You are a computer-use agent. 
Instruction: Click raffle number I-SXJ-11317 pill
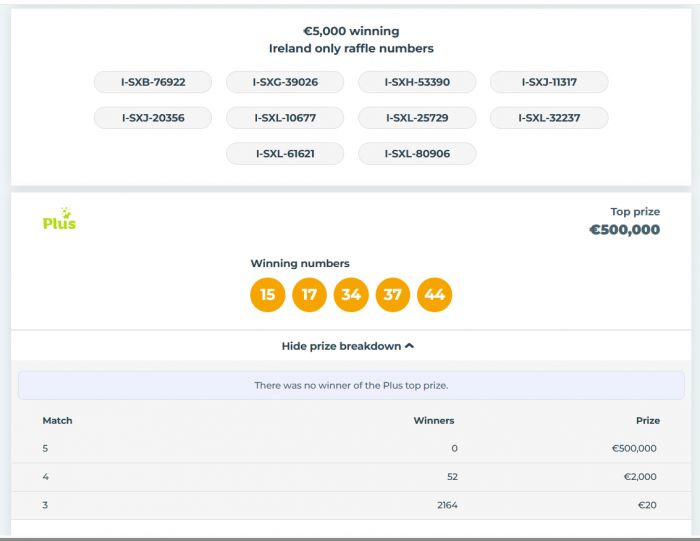549,82
